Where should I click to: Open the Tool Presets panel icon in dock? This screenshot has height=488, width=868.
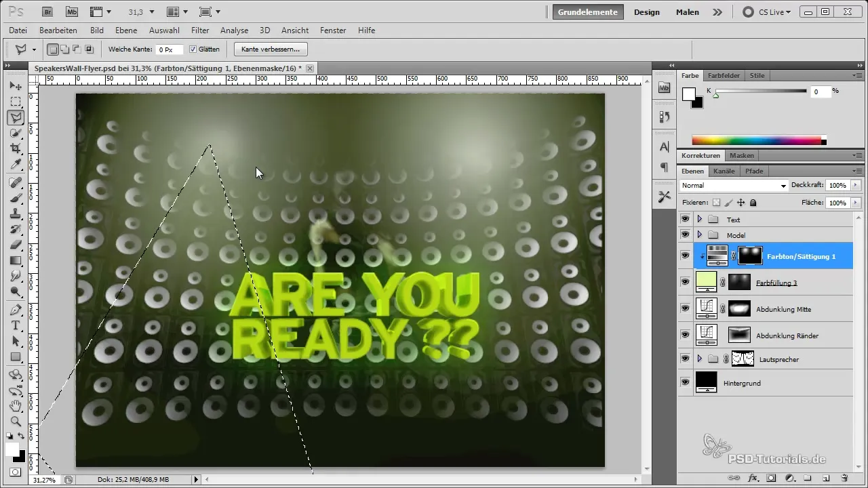pyautogui.click(x=664, y=197)
